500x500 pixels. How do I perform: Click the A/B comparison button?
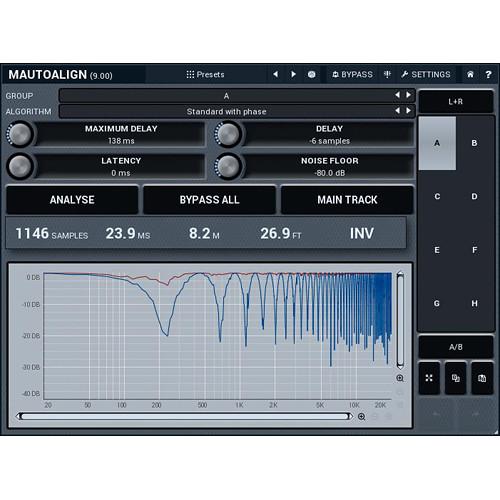point(456,347)
